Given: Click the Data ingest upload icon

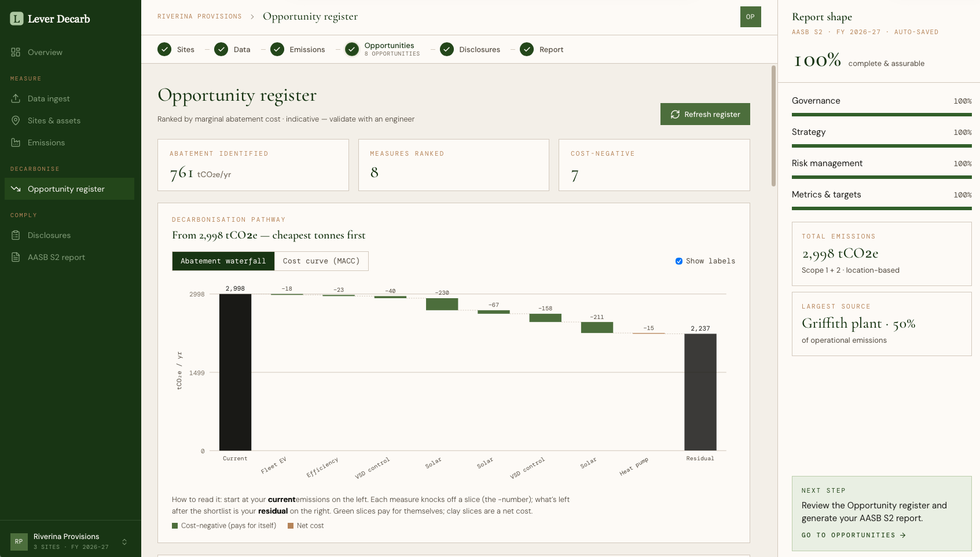Looking at the screenshot, I should coord(16,98).
